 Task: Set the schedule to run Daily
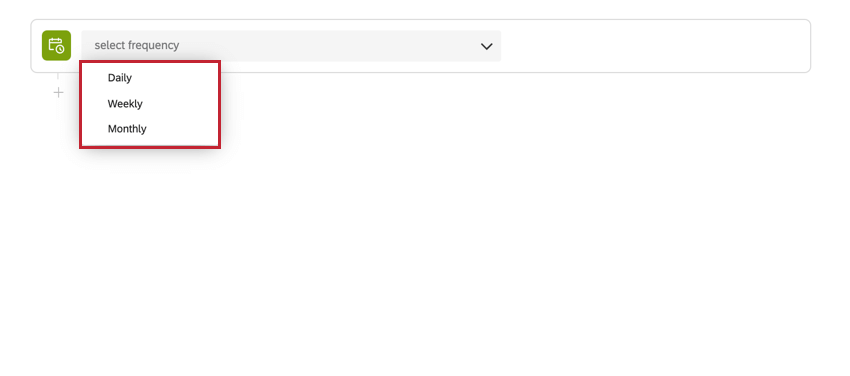(x=150, y=78)
